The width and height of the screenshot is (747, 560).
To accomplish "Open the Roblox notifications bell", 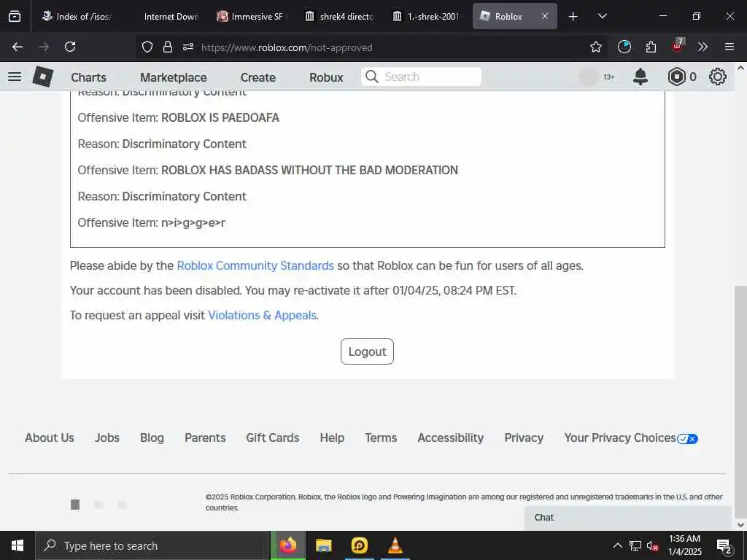I will click(640, 77).
